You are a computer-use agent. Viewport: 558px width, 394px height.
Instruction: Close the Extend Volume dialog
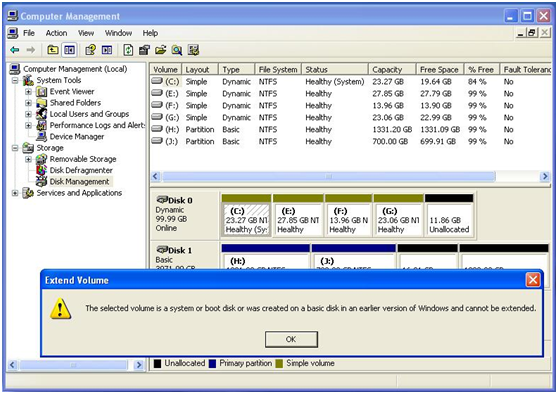click(533, 280)
